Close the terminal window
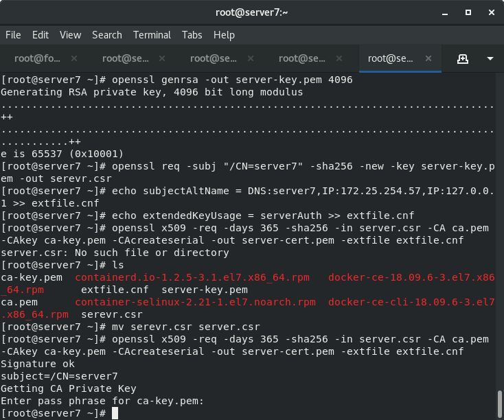Viewport: 504px width, 420px height. (x=492, y=12)
